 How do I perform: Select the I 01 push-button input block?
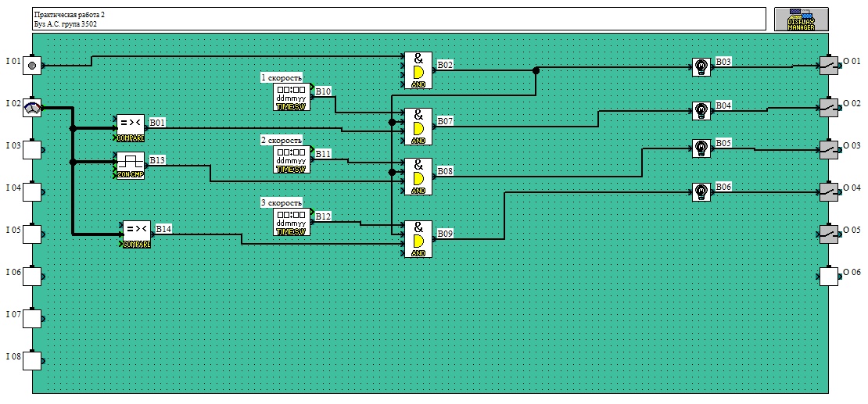32,66
